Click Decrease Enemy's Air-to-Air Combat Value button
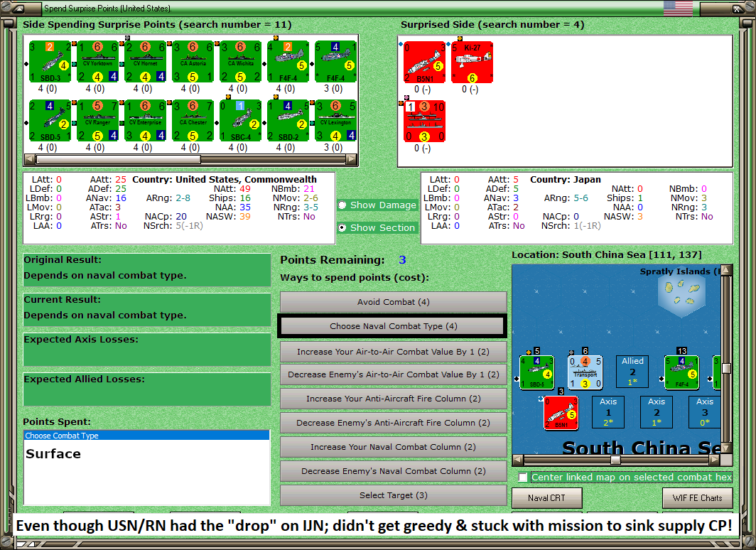This screenshot has width=756, height=550. (x=394, y=374)
